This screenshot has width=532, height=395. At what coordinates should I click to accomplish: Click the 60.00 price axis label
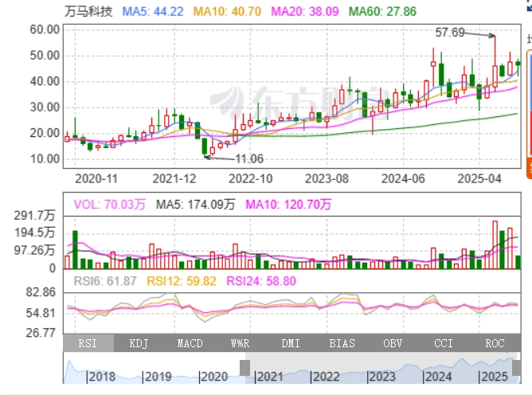[45, 29]
